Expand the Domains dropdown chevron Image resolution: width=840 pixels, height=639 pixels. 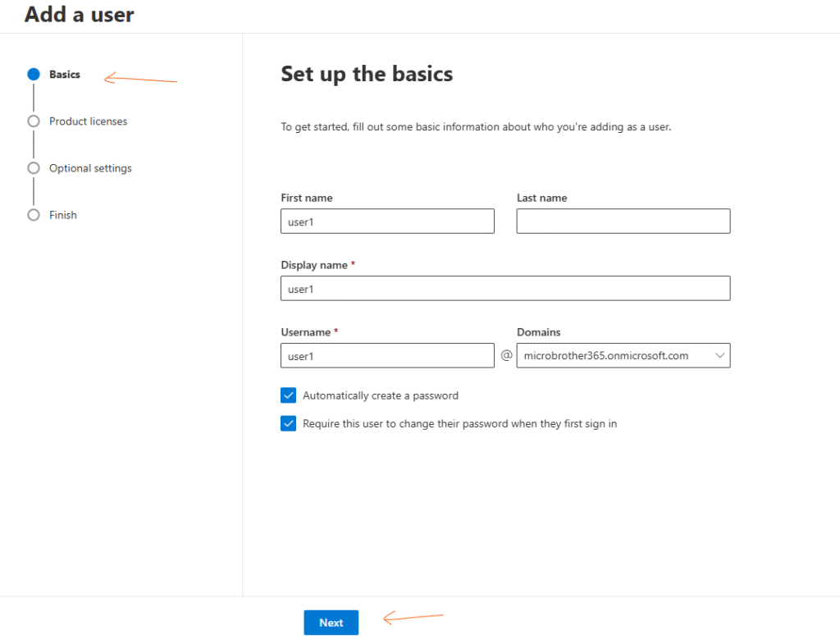tap(719, 355)
